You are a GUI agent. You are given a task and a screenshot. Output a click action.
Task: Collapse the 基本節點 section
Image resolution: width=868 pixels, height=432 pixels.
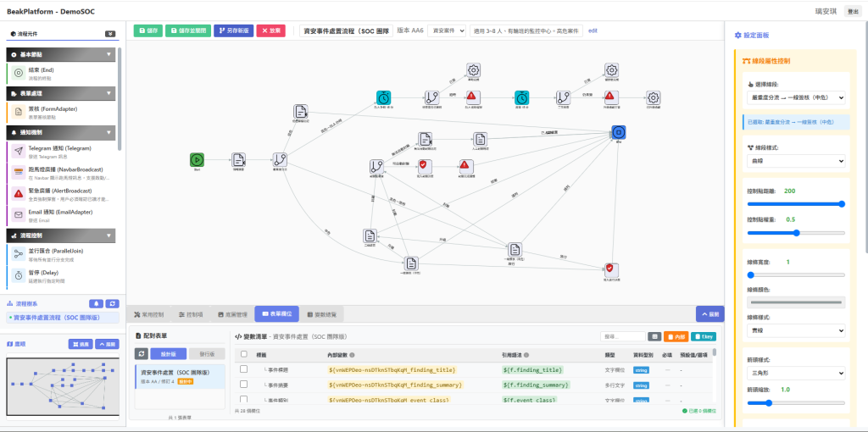point(61,55)
